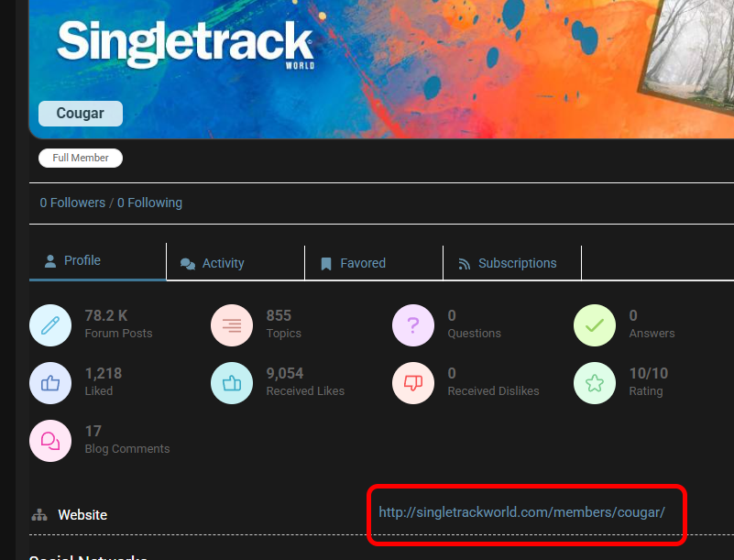734x560 pixels.
Task: Click the Blog Comments speech bubble icon
Action: click(x=50, y=440)
